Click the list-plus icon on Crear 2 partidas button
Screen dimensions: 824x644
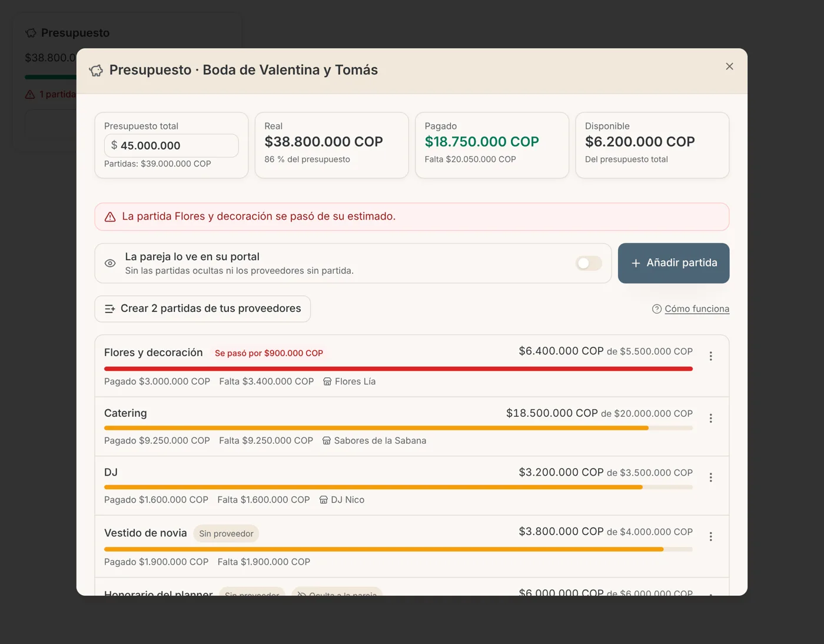[109, 308]
